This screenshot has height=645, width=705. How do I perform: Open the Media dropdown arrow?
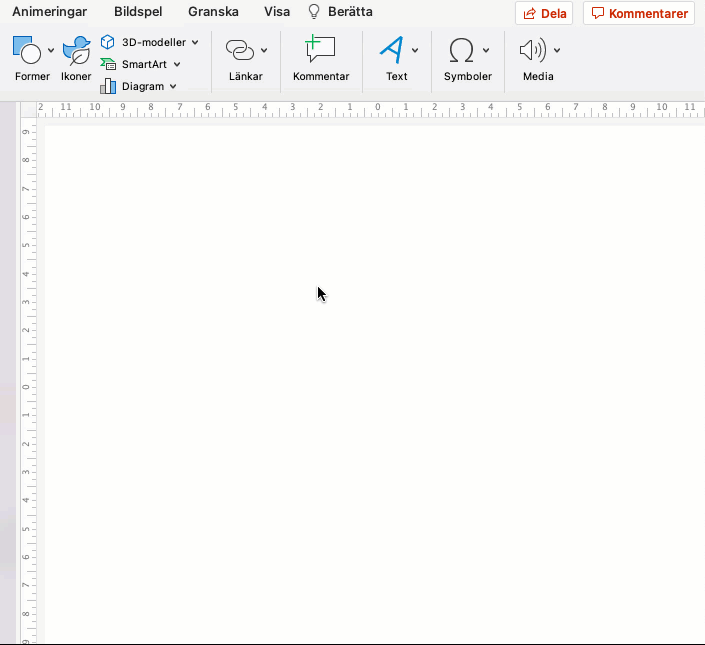click(557, 50)
